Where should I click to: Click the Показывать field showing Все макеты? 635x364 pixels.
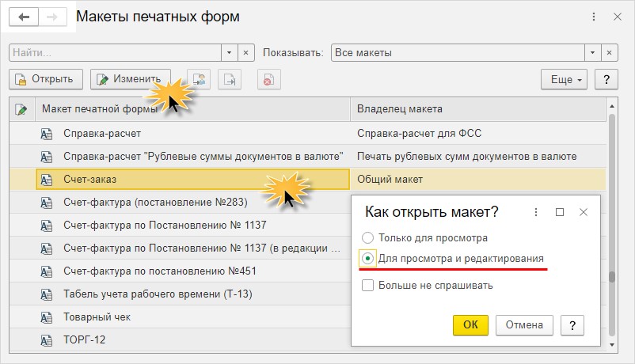point(458,53)
